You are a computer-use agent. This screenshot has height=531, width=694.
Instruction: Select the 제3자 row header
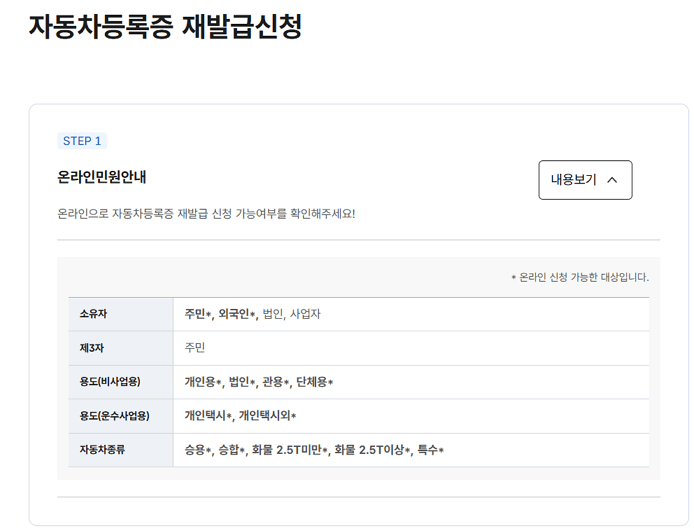[x=121, y=348]
